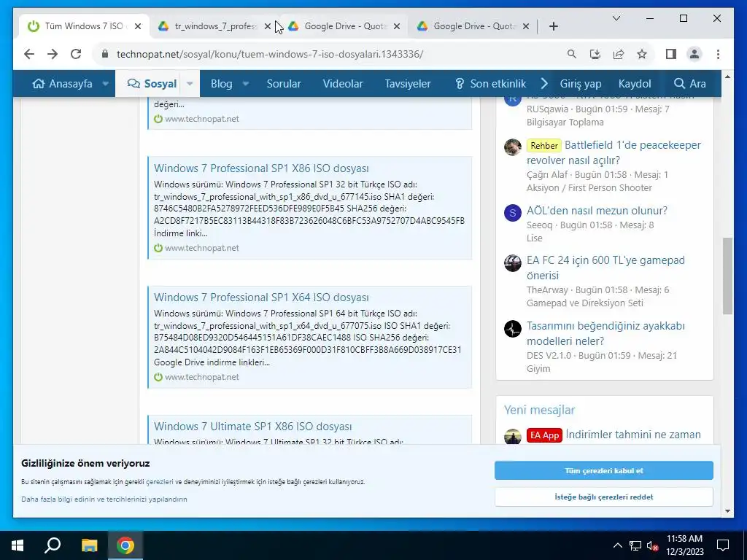Click the TheArway user avatar
Screen dimensions: 747x560
pyautogui.click(x=513, y=262)
